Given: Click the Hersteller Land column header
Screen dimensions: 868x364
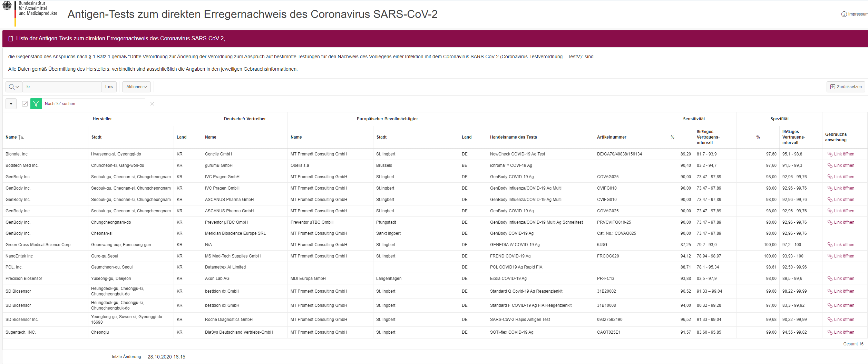Looking at the screenshot, I should coord(182,137).
